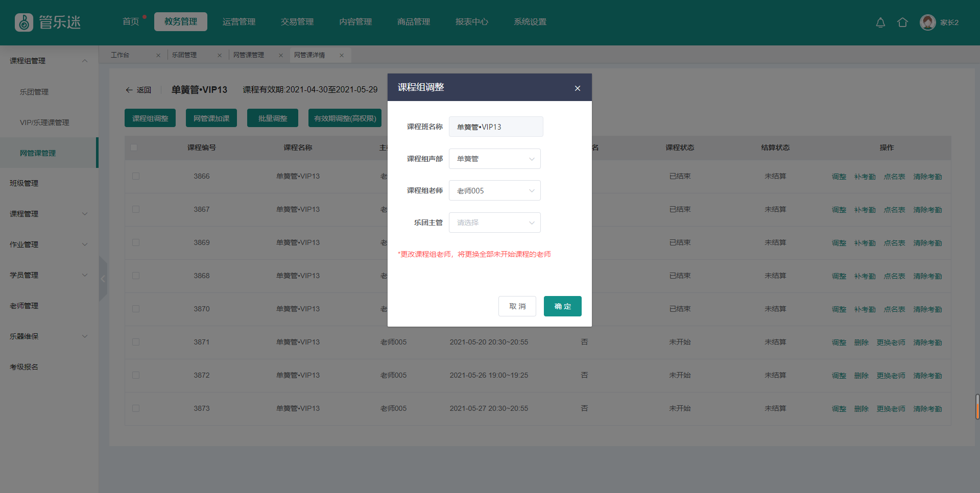
Task: Click the 取消 button in dialog
Action: tap(517, 306)
